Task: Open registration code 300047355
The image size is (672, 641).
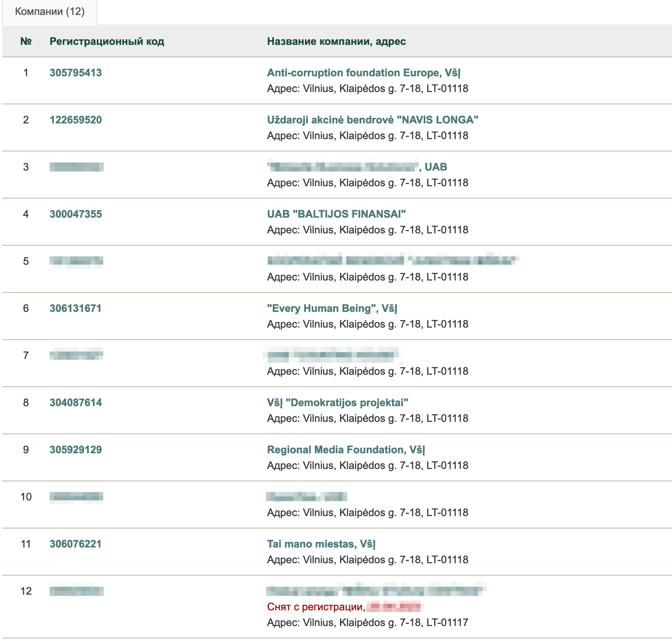Action: click(75, 214)
